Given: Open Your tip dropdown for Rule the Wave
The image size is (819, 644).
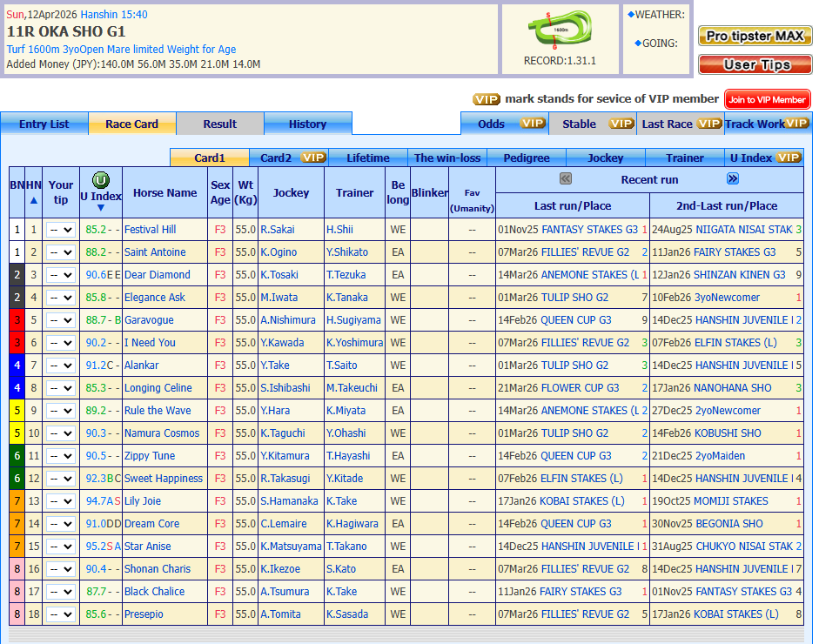Looking at the screenshot, I should click(x=61, y=411).
